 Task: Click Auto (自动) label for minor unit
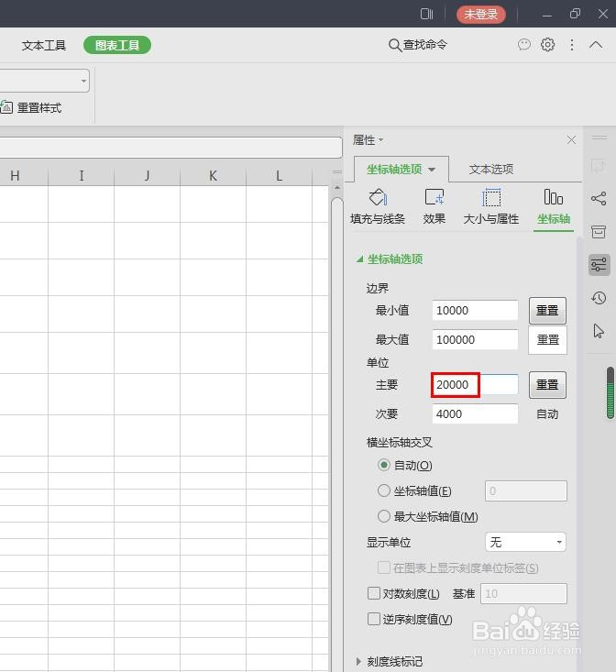click(547, 414)
